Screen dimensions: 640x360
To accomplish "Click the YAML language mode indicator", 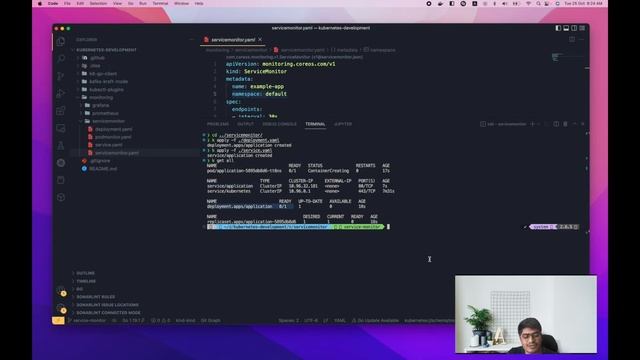I will tap(340, 321).
